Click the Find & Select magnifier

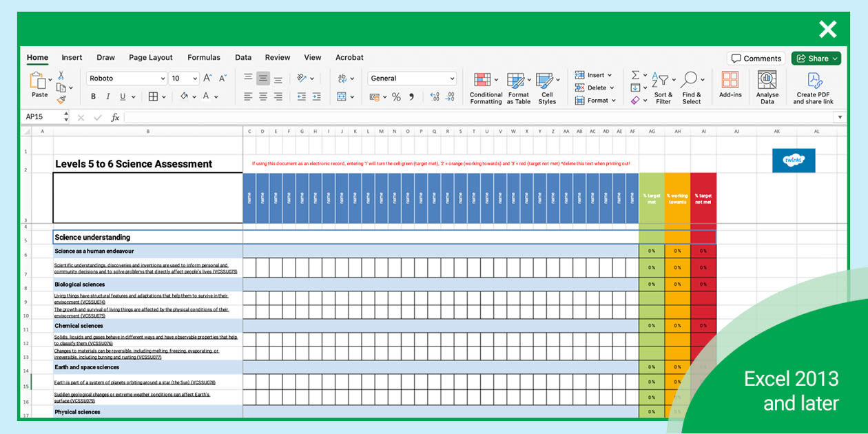690,77
